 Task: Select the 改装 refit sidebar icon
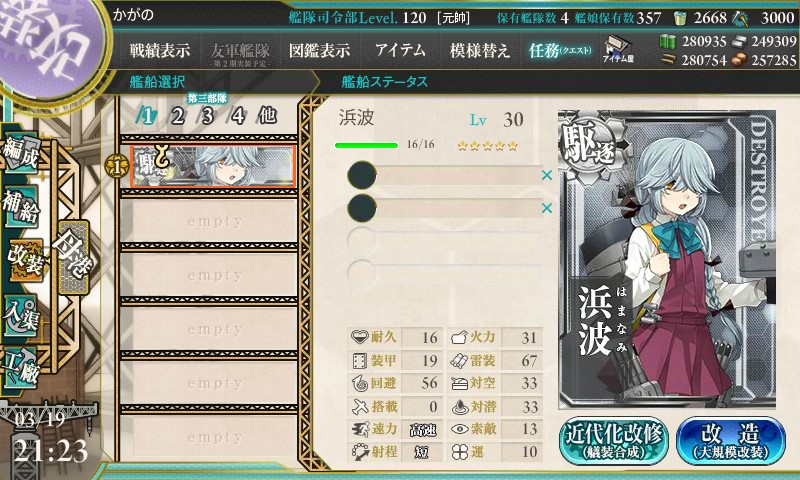pos(24,259)
